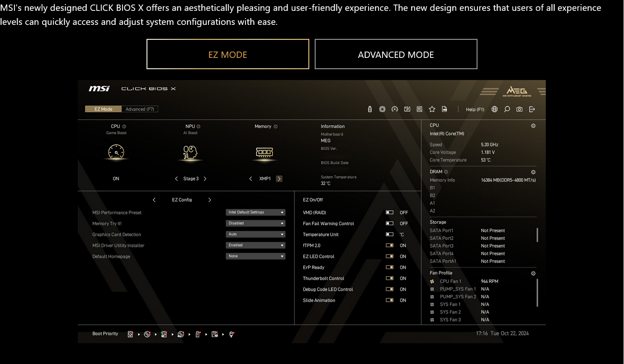Click the star Favorites icon
This screenshot has width=624, height=364.
pos(432,109)
